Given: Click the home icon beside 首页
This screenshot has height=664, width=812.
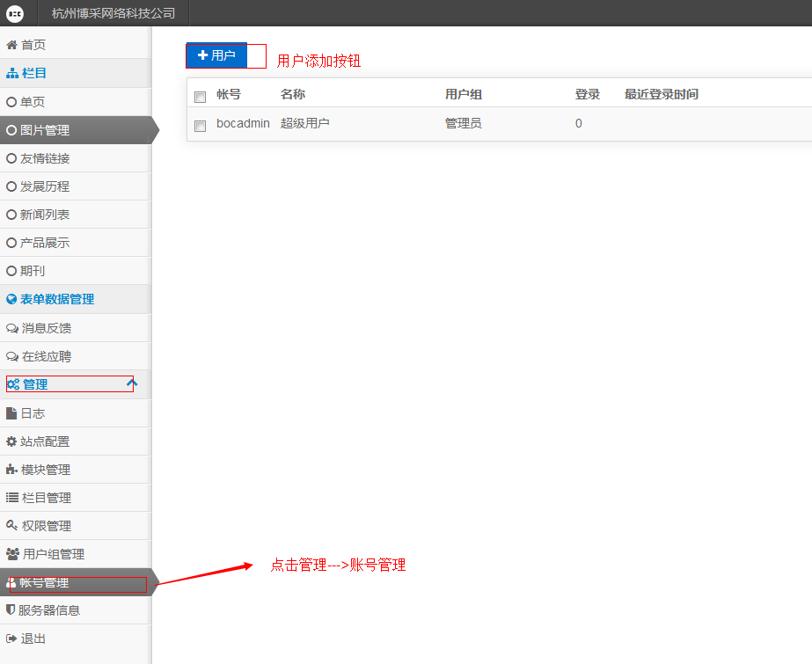Looking at the screenshot, I should click(11, 45).
